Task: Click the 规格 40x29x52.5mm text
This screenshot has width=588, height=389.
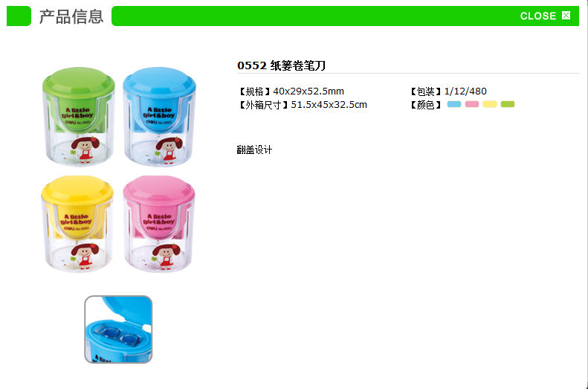Action: click(x=291, y=91)
